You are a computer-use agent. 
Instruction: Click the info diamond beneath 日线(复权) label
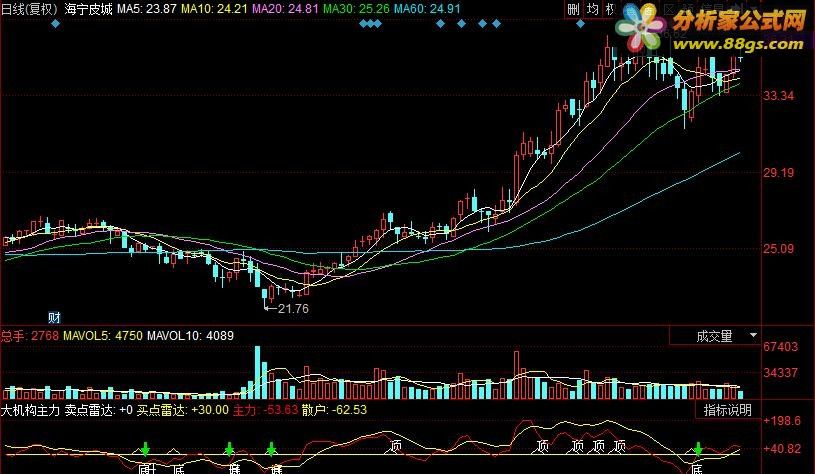coord(56,23)
